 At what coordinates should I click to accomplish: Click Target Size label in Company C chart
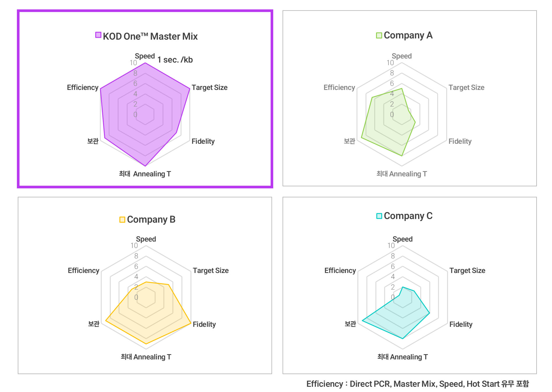click(x=467, y=271)
